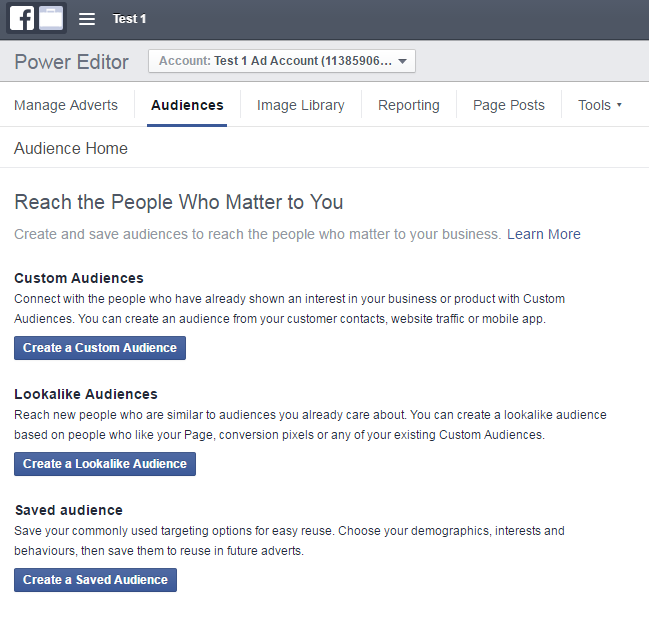
Task: Go to the Reporting tab
Action: pos(409,105)
